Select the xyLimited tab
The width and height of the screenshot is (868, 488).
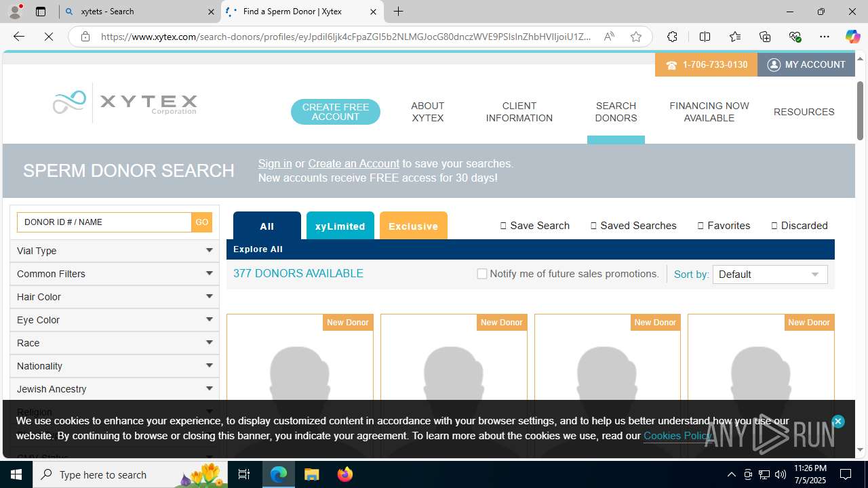(x=340, y=226)
